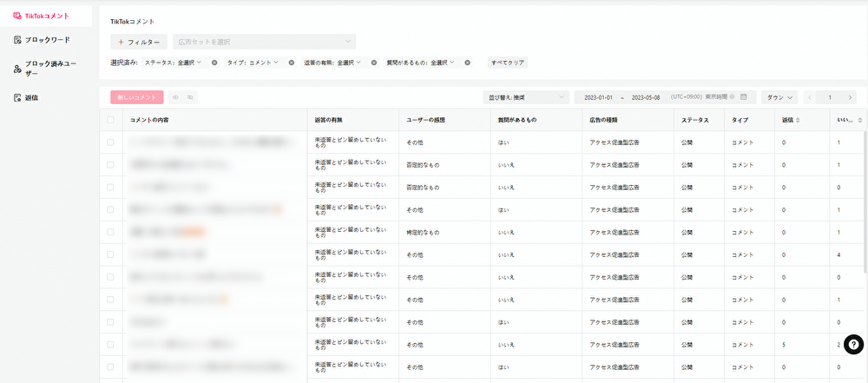Click the show comments eye icon
Image resolution: width=868 pixels, height=383 pixels.
175,97
